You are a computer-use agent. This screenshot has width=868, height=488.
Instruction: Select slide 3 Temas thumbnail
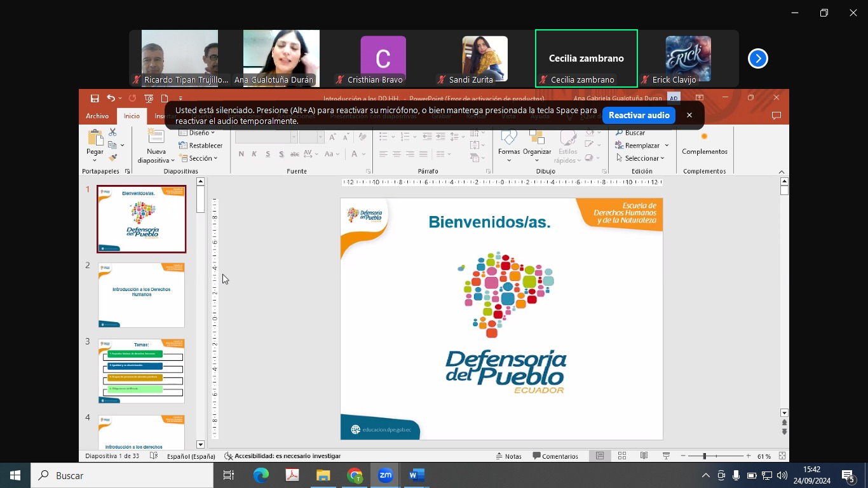pyautogui.click(x=141, y=371)
